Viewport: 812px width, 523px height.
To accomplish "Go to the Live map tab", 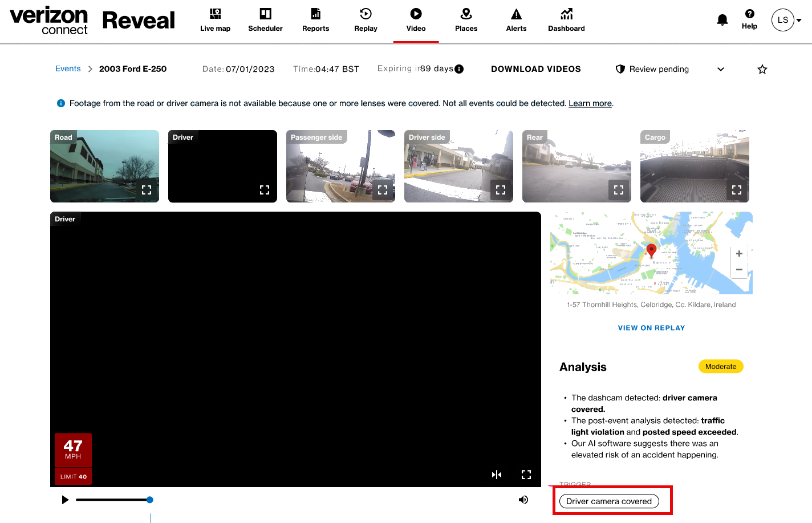I will point(215,21).
